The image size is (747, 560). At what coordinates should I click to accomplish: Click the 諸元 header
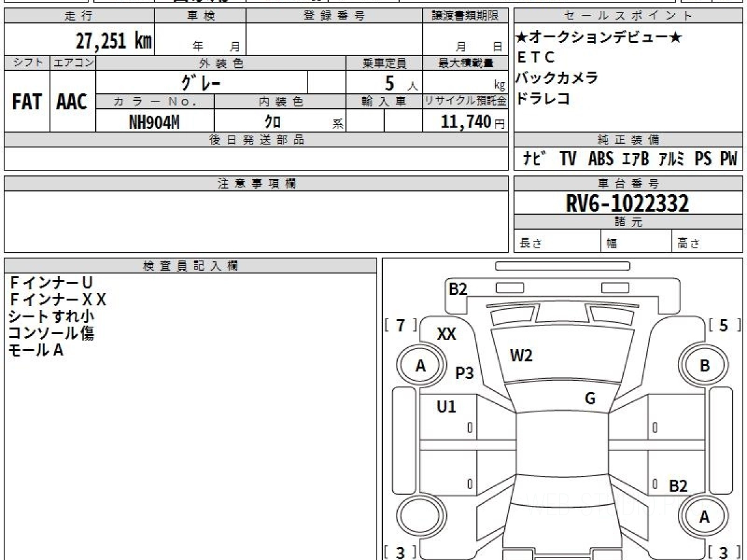coord(629,222)
